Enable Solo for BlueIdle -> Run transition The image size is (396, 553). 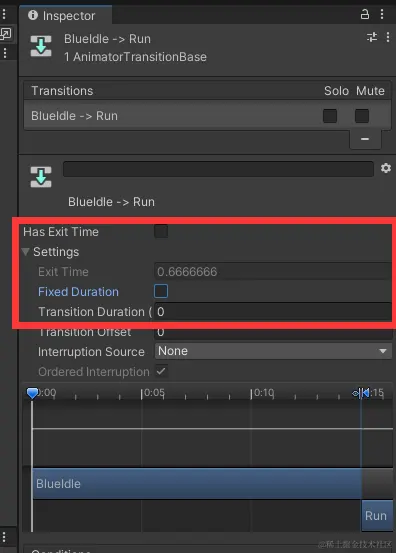[x=330, y=116]
